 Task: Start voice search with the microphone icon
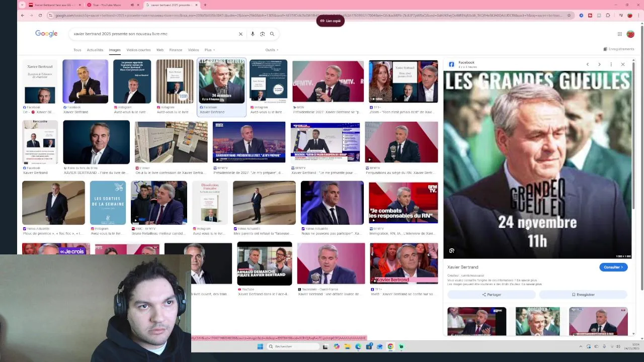tap(253, 34)
